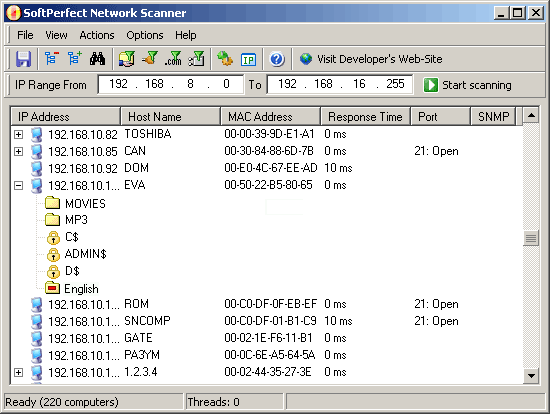Click MAC address 00-02-1E-F6-11-B1

[x=268, y=338]
